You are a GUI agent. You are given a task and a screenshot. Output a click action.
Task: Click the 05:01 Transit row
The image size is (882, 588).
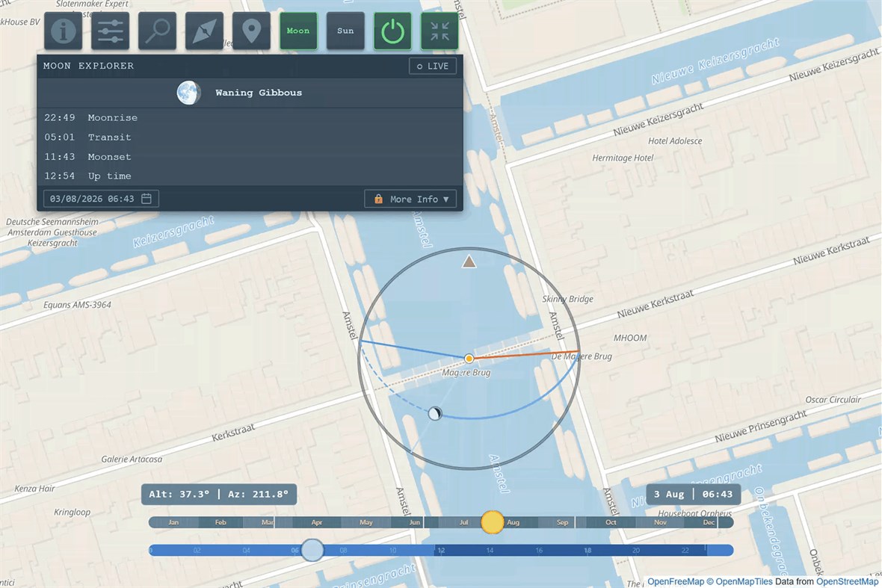point(250,137)
